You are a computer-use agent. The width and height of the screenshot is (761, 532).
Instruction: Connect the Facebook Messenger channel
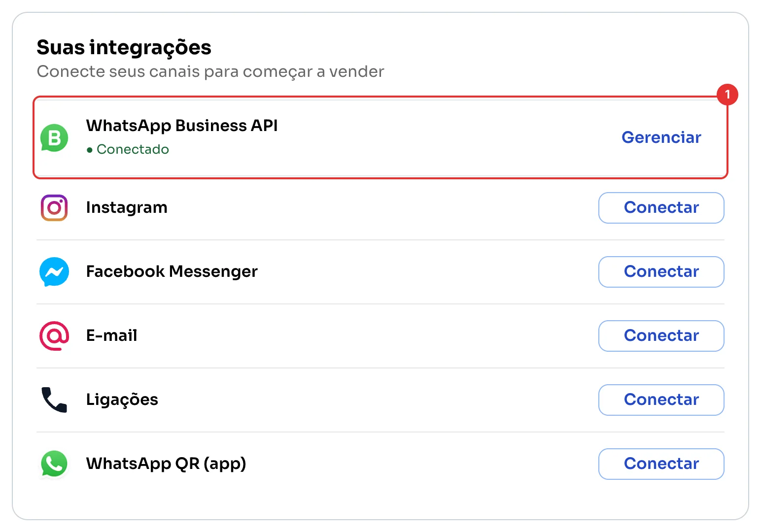click(661, 272)
